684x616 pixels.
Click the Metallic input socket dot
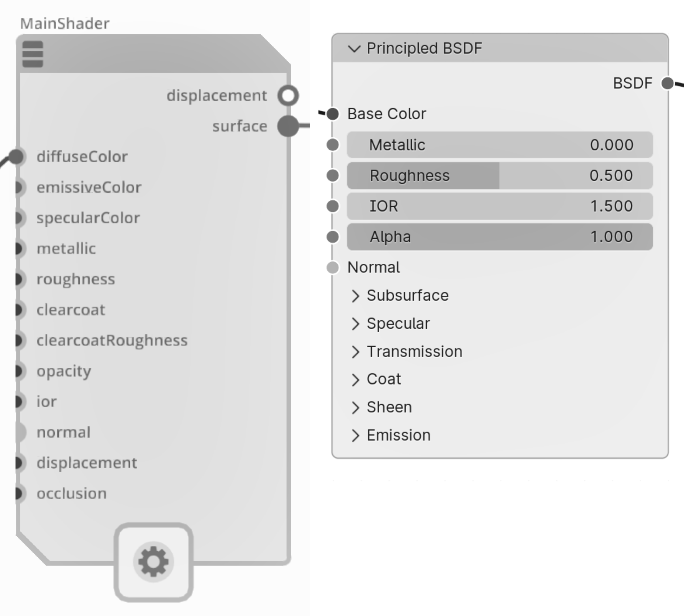point(333,145)
